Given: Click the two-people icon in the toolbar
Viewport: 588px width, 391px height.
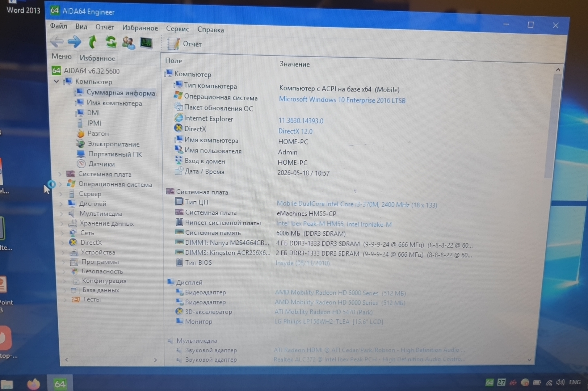Looking at the screenshot, I should click(128, 43).
